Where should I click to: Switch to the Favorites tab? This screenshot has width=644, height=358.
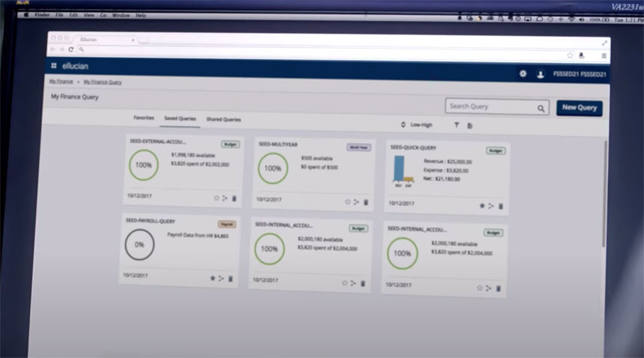(144, 118)
